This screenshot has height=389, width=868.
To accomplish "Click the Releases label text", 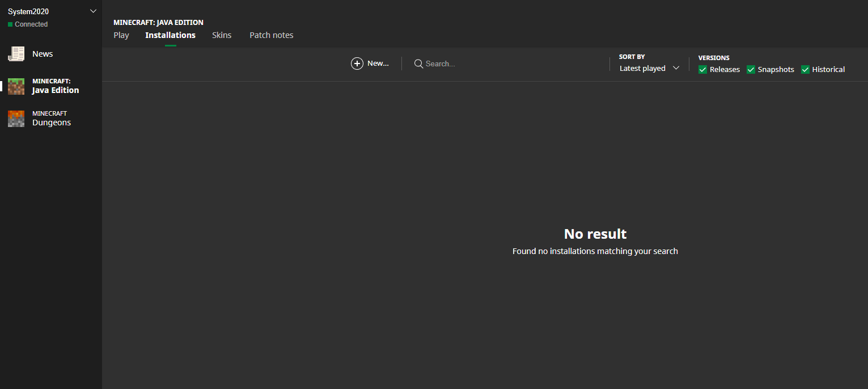I will [x=725, y=69].
